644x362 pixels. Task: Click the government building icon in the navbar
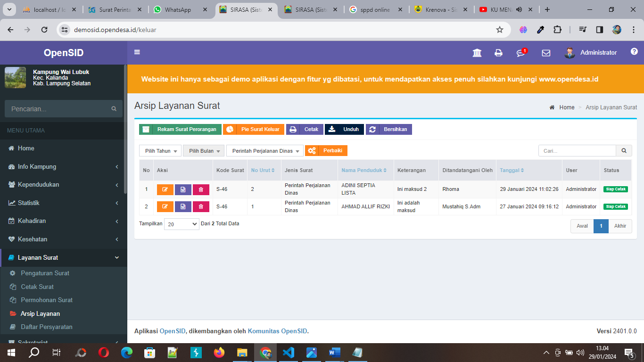(477, 52)
